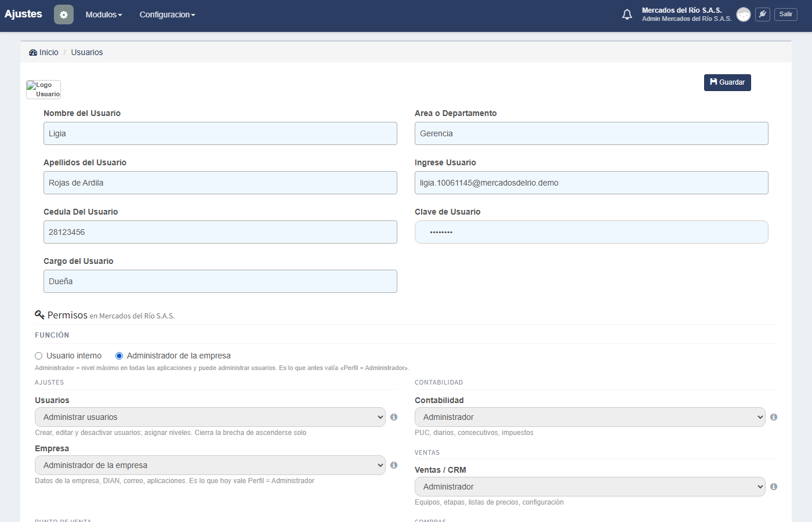This screenshot has height=522, width=812.
Task: Open the Empresa permission dropdown
Action: (x=210, y=465)
